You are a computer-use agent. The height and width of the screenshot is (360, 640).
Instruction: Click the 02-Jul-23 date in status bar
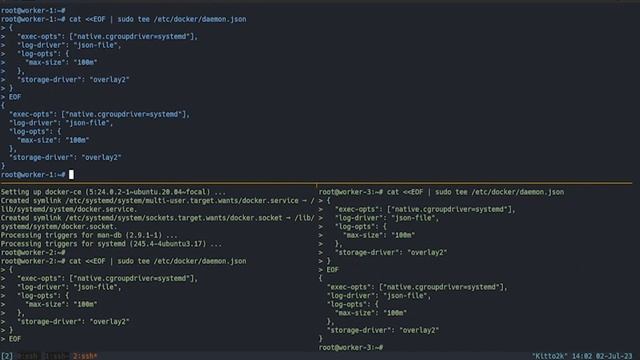(614, 356)
